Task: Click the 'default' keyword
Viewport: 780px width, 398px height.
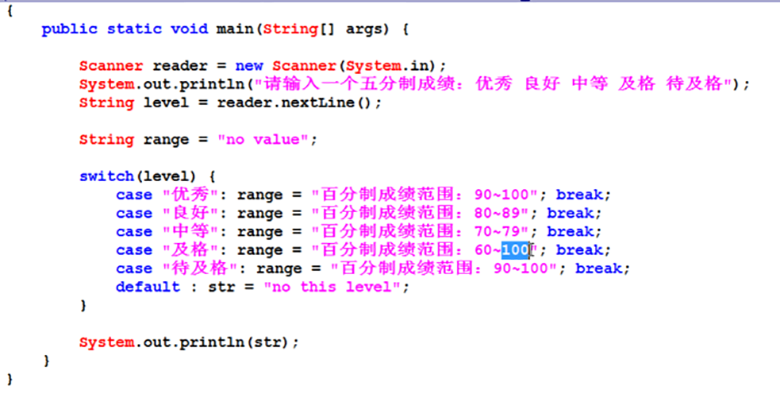Action: point(148,287)
